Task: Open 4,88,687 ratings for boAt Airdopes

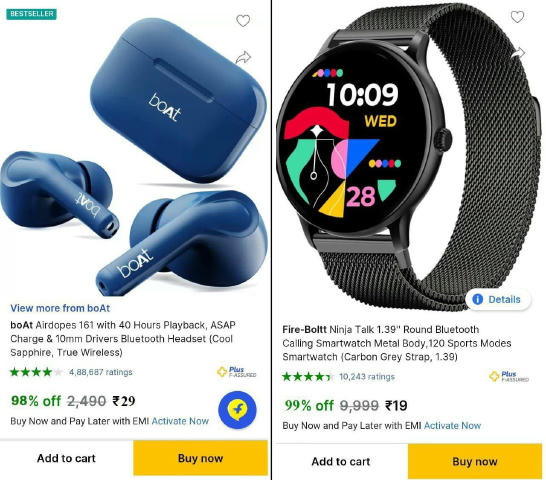Action: tap(101, 372)
